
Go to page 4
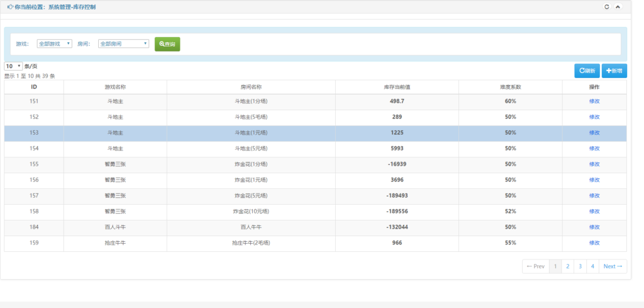click(x=592, y=266)
